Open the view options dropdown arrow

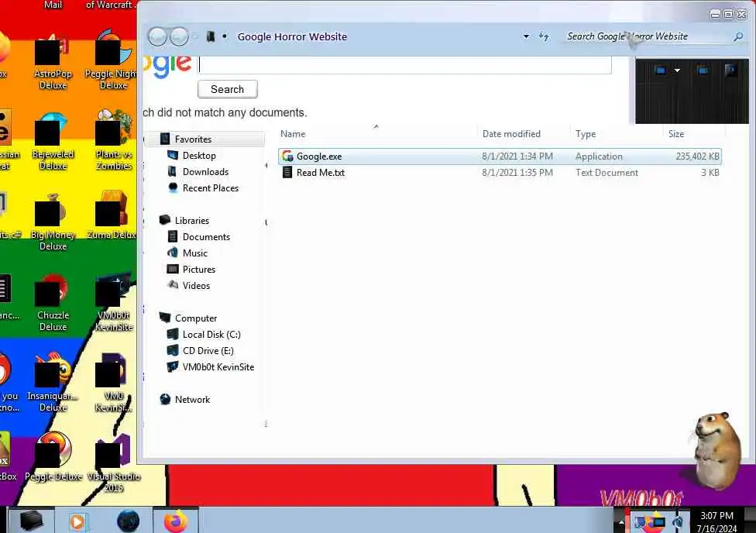click(x=677, y=70)
